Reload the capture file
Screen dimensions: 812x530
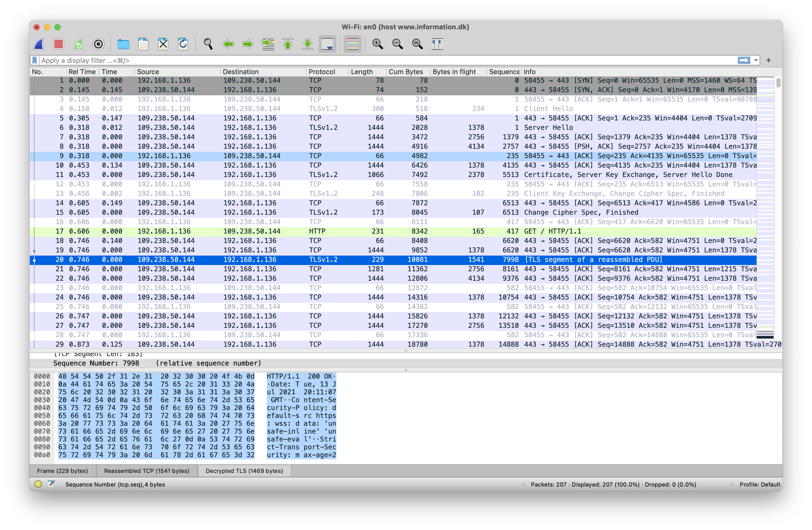[x=183, y=44]
